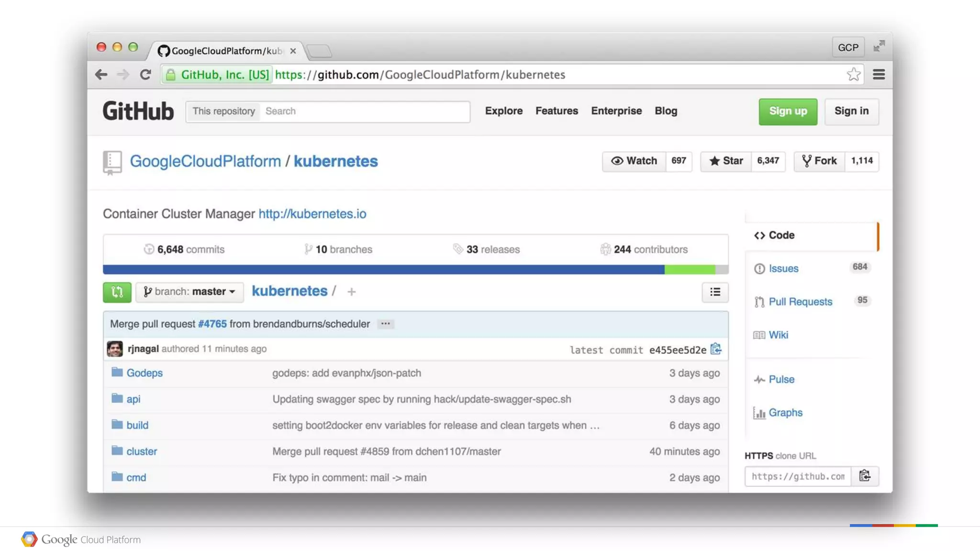980x551 pixels.
Task: Copy latest commit SHA with clipboard icon
Action: tap(716, 349)
